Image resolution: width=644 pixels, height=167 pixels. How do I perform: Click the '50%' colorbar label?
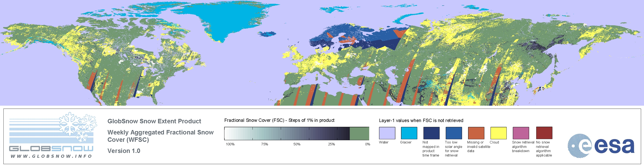(297, 144)
